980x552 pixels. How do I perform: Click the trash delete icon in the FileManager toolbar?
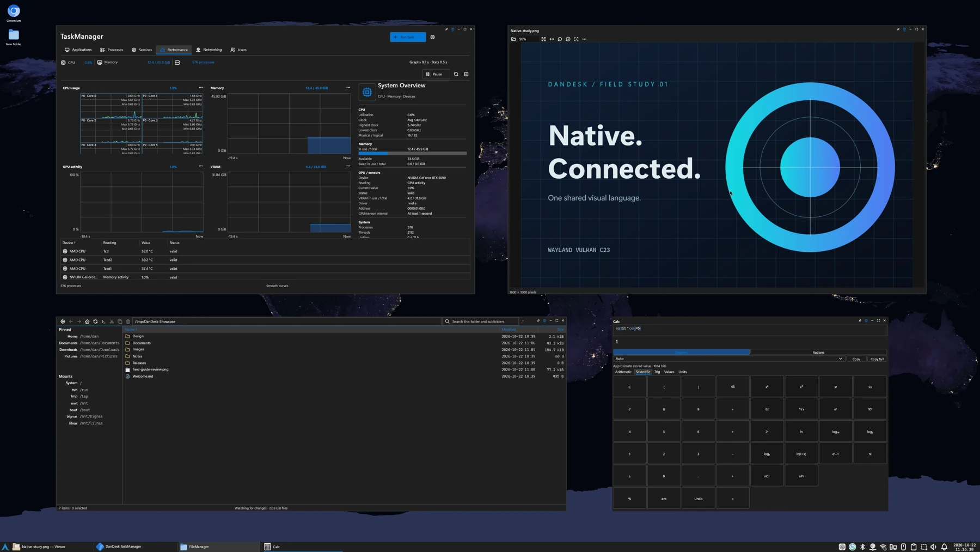(x=128, y=322)
